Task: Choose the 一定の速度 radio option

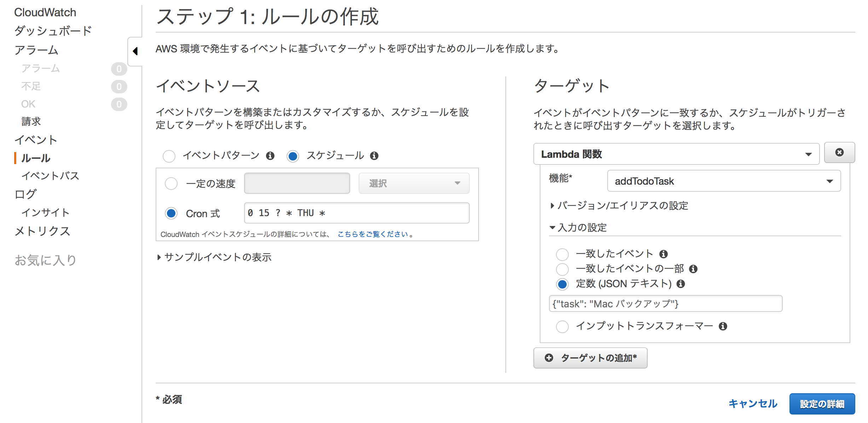Action: (x=171, y=184)
